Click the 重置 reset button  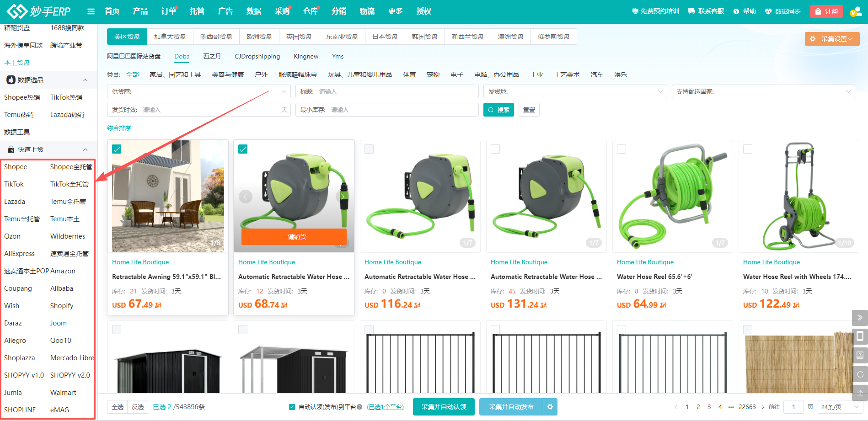[529, 110]
